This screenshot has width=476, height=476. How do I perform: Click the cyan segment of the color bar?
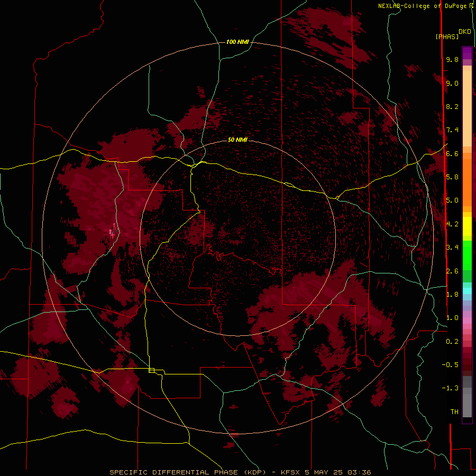pyautogui.click(x=467, y=291)
